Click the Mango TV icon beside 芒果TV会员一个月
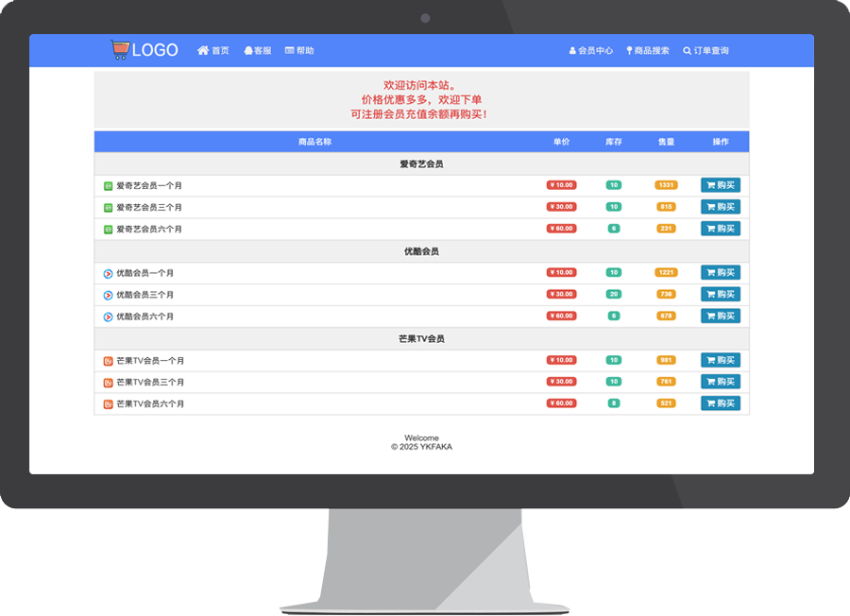This screenshot has width=850, height=616. click(108, 361)
